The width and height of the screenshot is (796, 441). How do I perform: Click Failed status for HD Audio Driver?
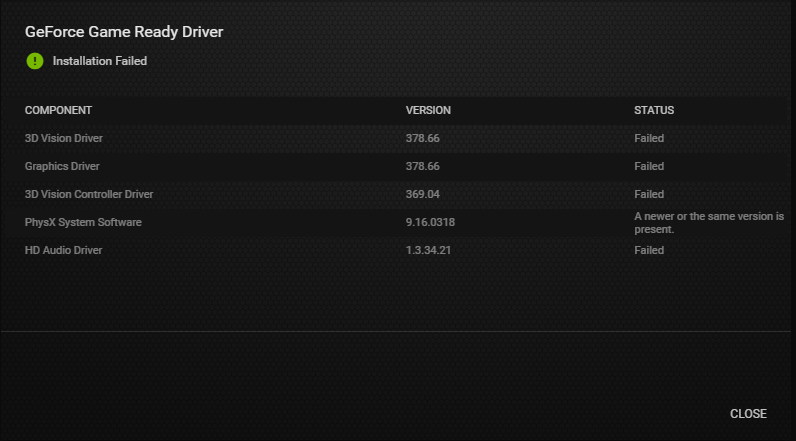point(649,250)
